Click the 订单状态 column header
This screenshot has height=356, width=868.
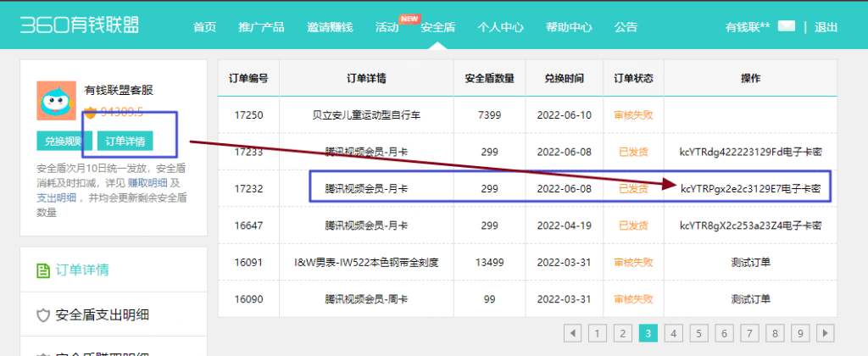point(633,79)
